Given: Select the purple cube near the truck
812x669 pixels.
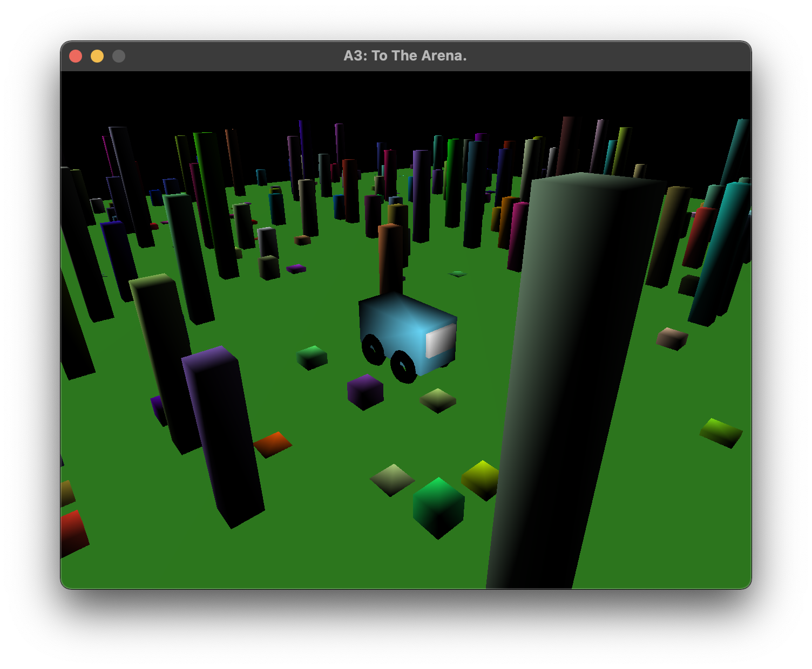Looking at the screenshot, I should pos(365,392).
